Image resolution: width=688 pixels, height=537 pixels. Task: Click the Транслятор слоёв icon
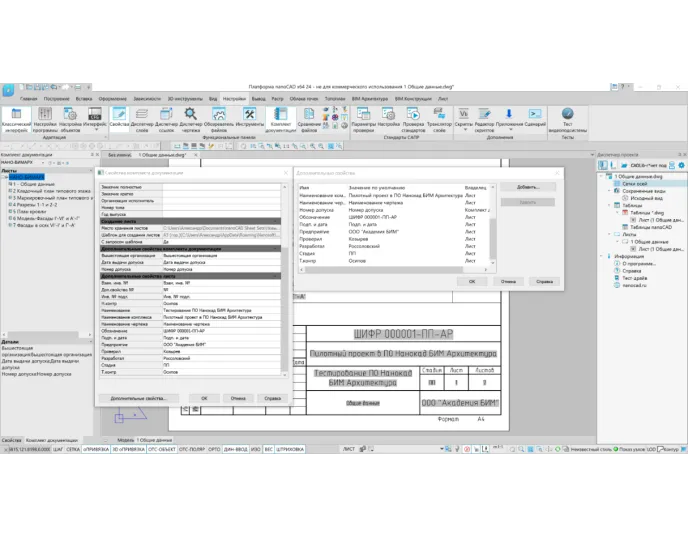pos(439,120)
